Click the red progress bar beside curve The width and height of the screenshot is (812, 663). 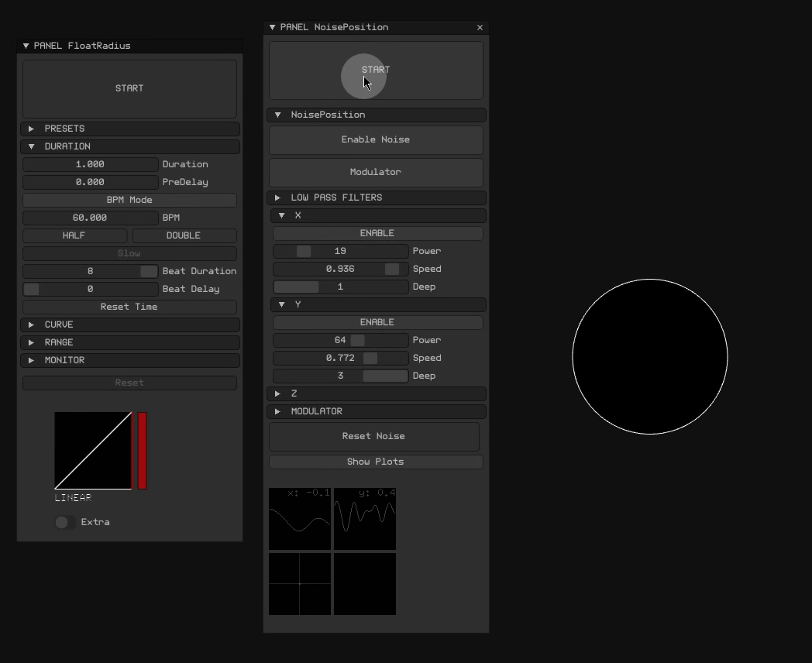142,451
